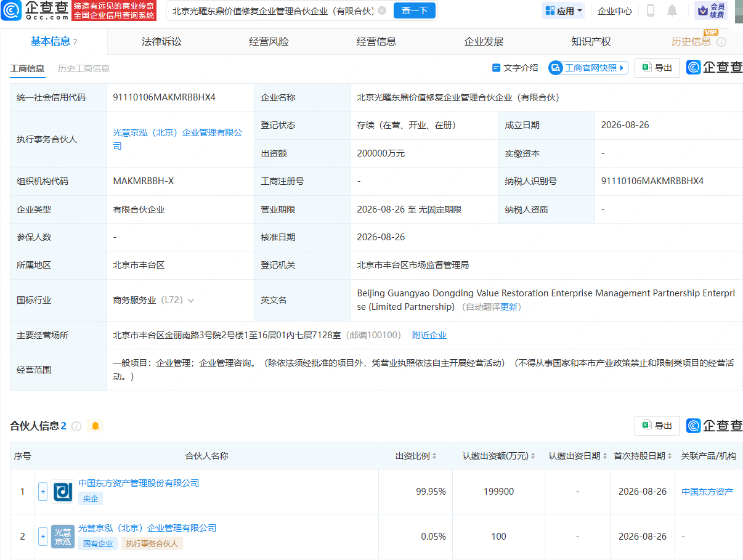Click the 会员续费 membership icon
Image resolution: width=743 pixels, height=560 pixels.
coord(710,10)
